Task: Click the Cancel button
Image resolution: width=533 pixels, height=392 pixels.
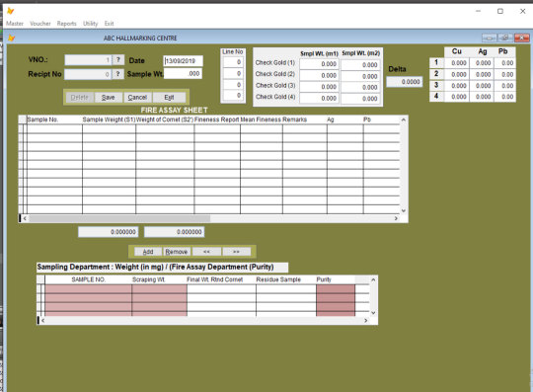Action: click(137, 98)
